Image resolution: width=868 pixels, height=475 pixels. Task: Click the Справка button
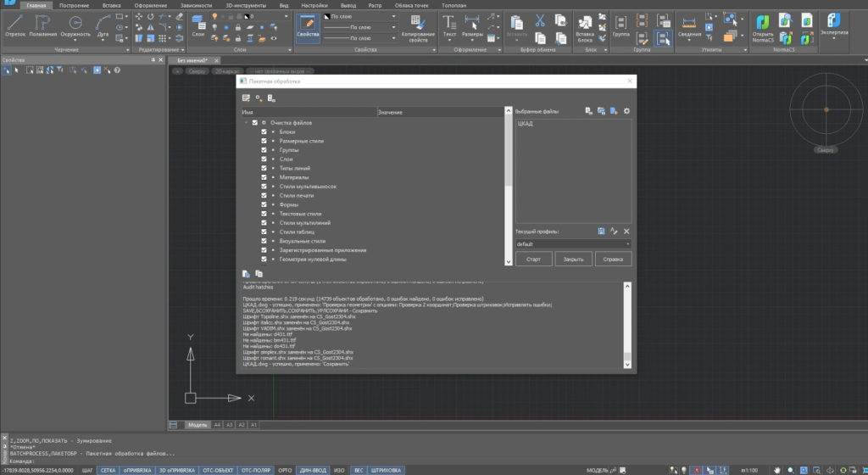tap(613, 260)
